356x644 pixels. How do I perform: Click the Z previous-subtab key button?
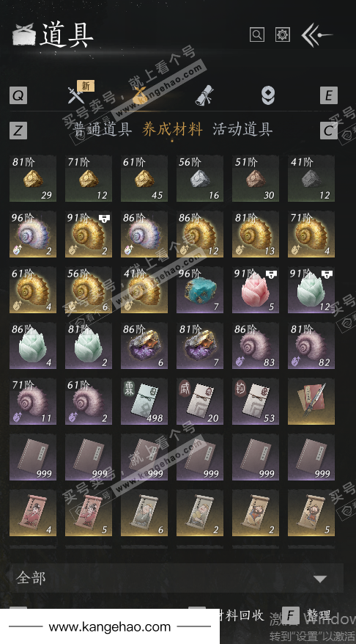(18, 131)
